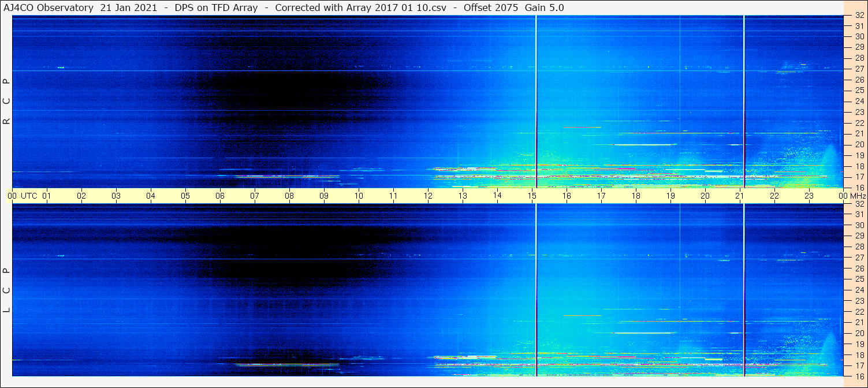
Task: Click the 17 MHz label of RCP panel
Action: point(859,177)
